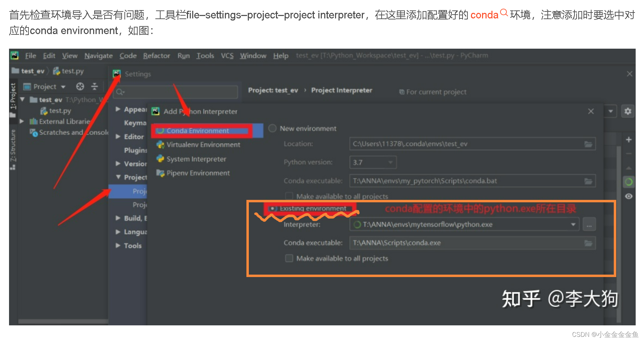644x341 pixels.
Task: Collapse the Project settings section
Action: point(118,177)
